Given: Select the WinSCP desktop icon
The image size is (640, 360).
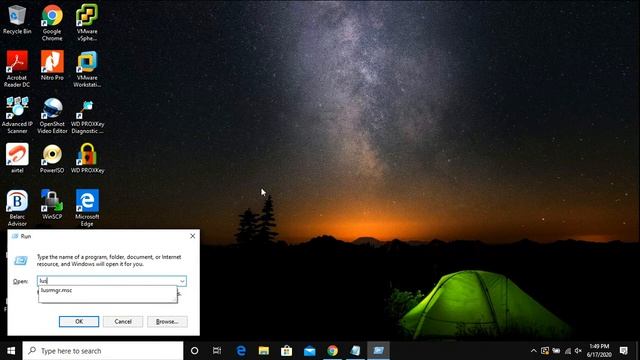Looking at the screenshot, I should coord(52,204).
